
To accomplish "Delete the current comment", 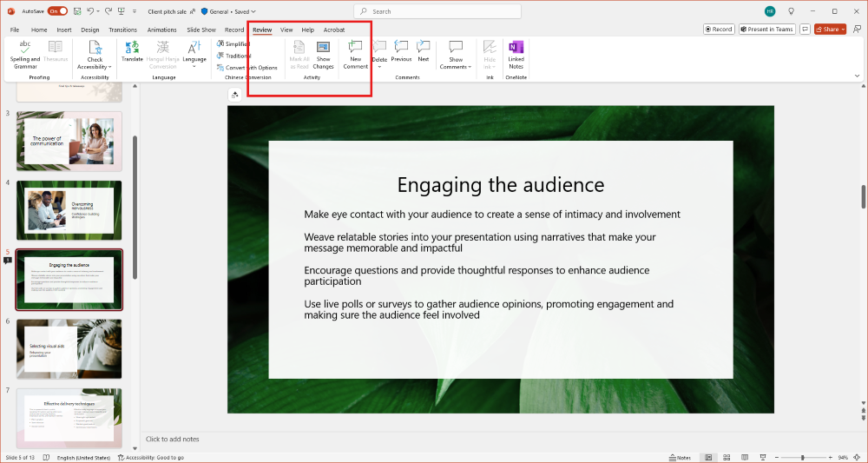I will (x=380, y=55).
